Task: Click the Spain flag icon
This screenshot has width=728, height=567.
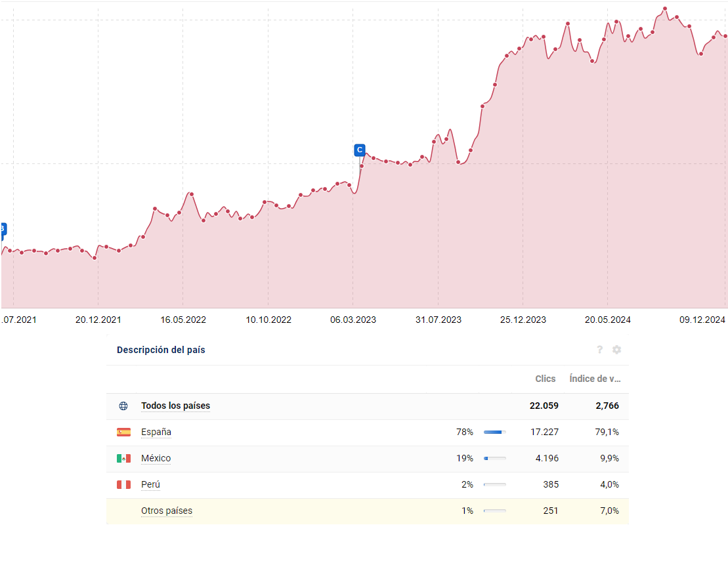Action: (x=123, y=432)
